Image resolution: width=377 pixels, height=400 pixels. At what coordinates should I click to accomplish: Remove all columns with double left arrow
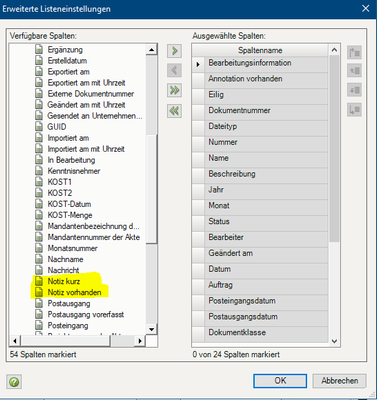174,111
